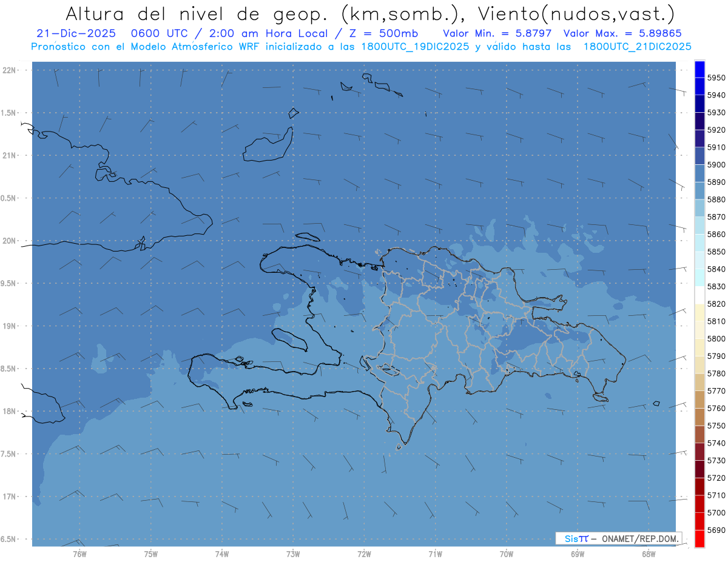Click the 75W longitude label

coord(150,554)
